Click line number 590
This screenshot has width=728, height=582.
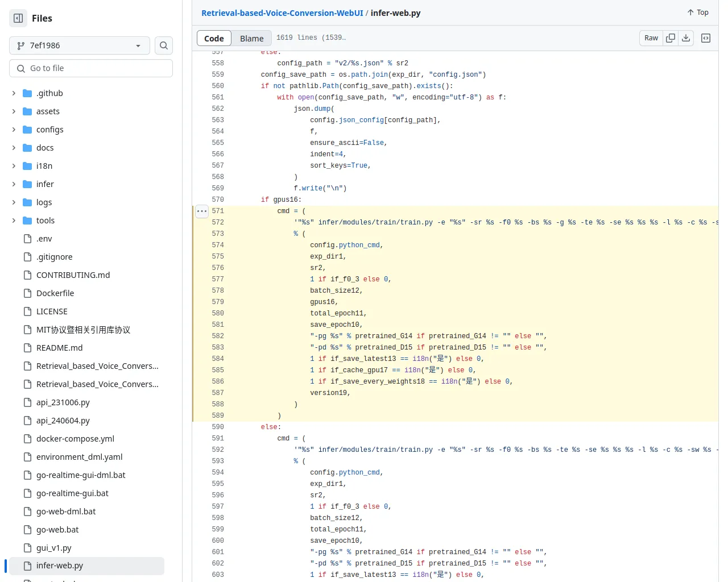coord(218,427)
